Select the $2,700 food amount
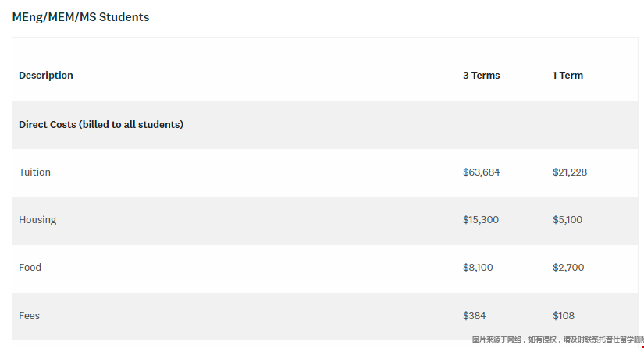Viewport: 644px width, 348px height. pos(568,268)
